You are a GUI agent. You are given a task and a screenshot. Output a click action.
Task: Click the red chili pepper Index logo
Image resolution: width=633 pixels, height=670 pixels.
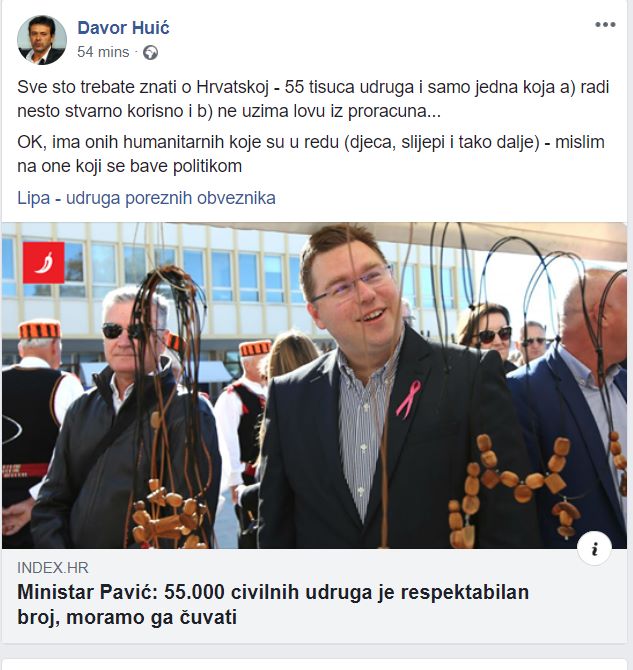(x=44, y=262)
